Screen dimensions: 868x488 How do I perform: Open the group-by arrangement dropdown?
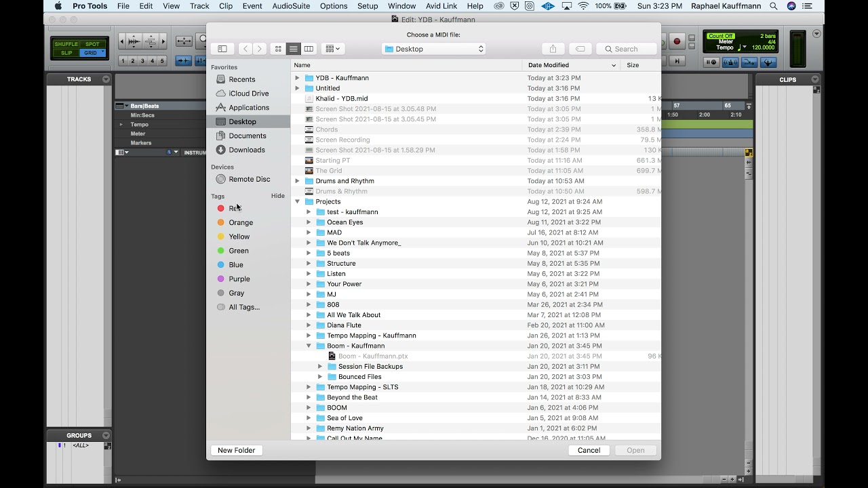pyautogui.click(x=333, y=49)
